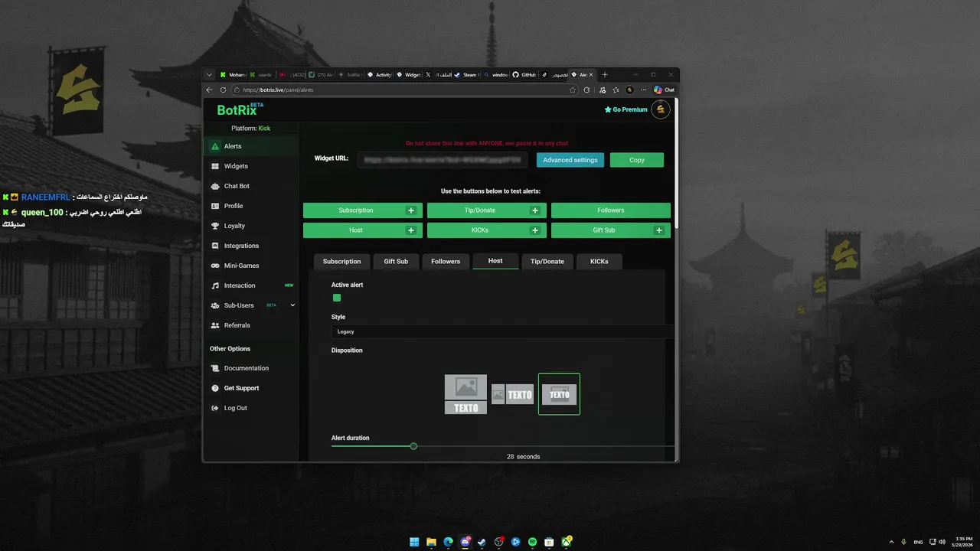Image resolution: width=980 pixels, height=551 pixels.
Task: Click the Advanced settings button
Action: [570, 160]
